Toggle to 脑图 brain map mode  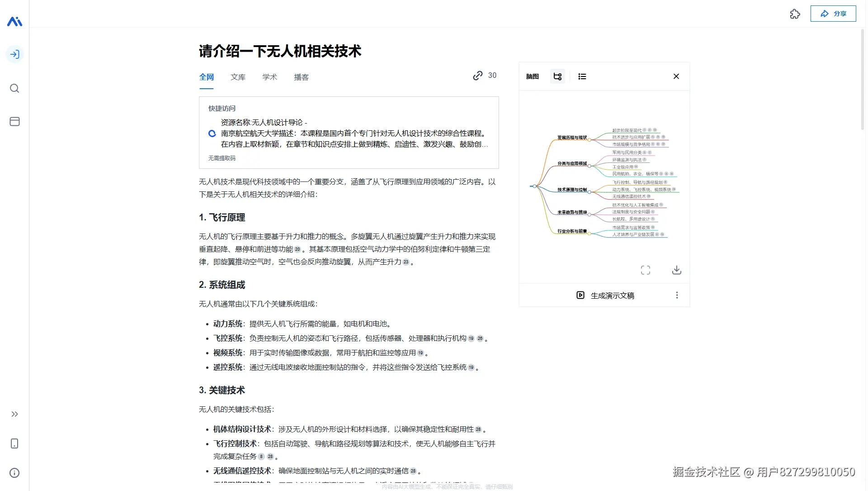point(533,76)
